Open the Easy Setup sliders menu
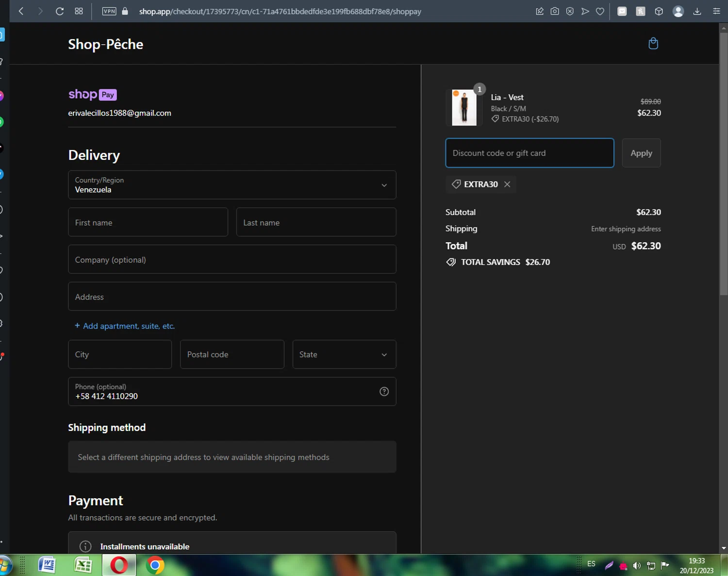Image resolution: width=728 pixels, height=576 pixels. [716, 11]
